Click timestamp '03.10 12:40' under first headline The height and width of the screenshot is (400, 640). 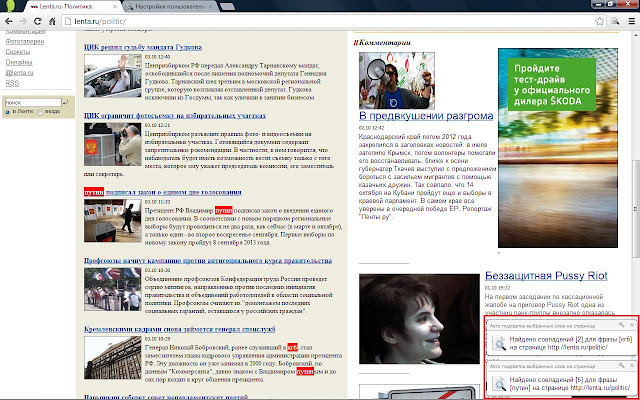(157, 57)
